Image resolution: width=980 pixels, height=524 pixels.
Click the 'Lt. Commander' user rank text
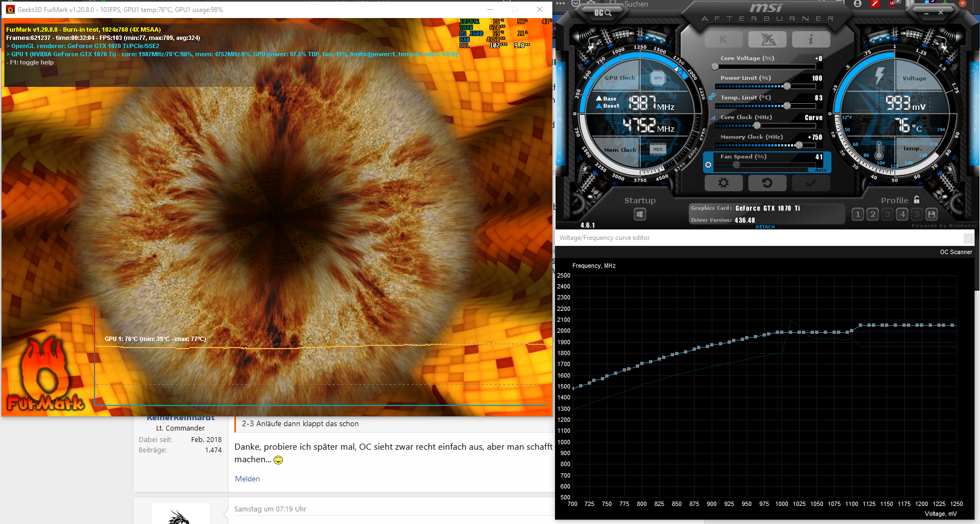180,428
